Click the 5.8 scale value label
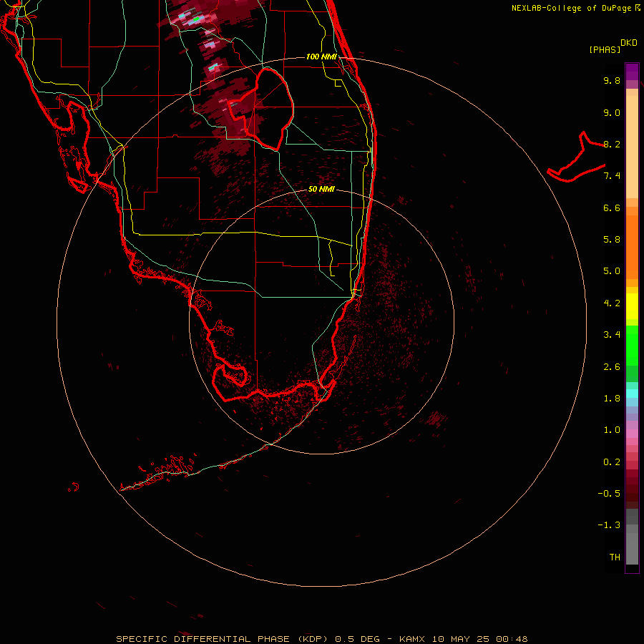The width and height of the screenshot is (644, 644). (612, 240)
